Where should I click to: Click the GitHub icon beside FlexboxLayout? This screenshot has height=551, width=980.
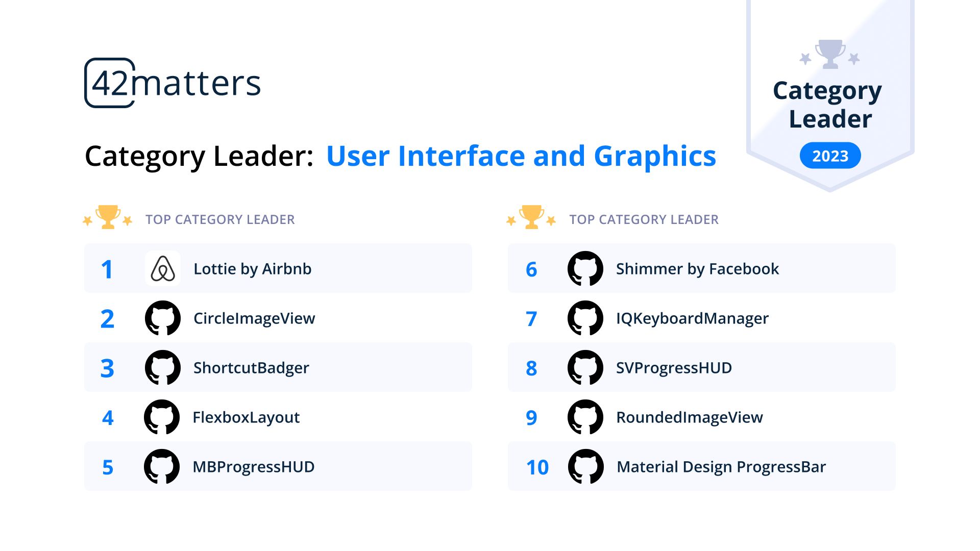162,417
